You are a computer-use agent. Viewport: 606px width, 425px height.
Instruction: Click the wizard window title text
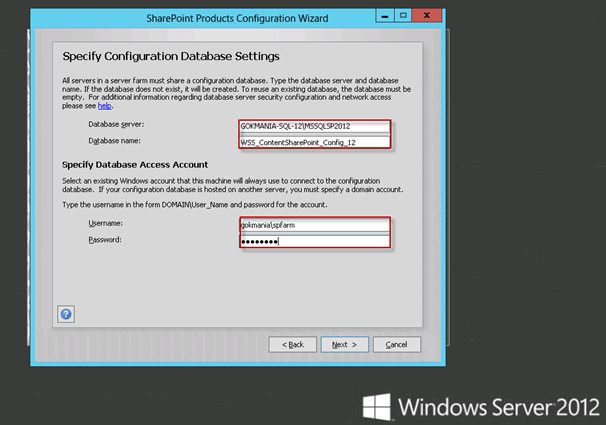click(x=237, y=19)
